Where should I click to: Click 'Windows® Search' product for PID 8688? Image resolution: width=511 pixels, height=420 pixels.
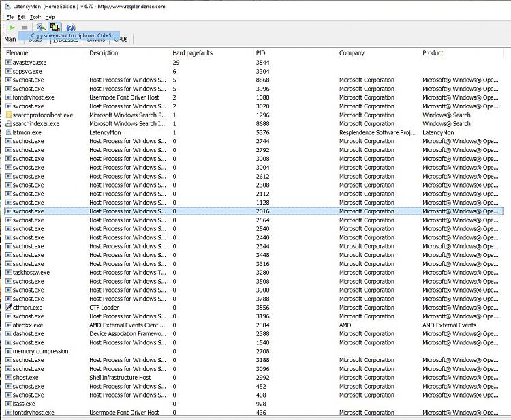(x=446, y=123)
